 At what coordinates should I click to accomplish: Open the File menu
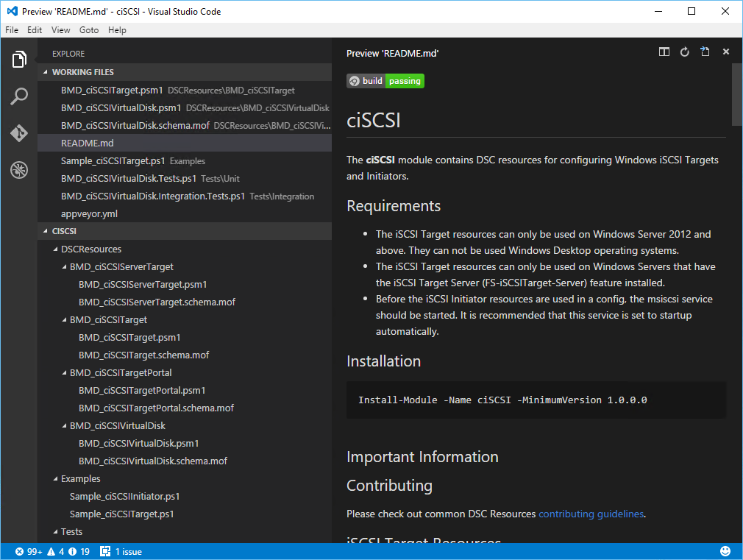(x=12, y=30)
